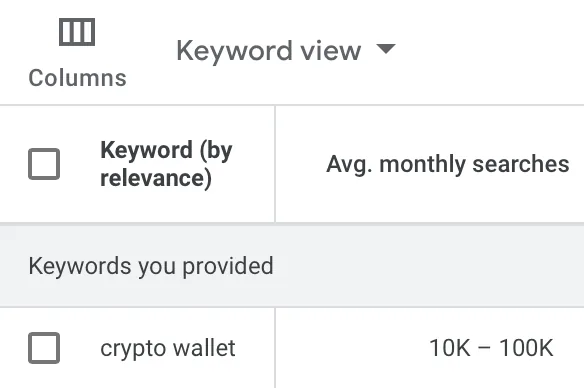Click the word provided in section header
584x388 pixels.
click(228, 266)
